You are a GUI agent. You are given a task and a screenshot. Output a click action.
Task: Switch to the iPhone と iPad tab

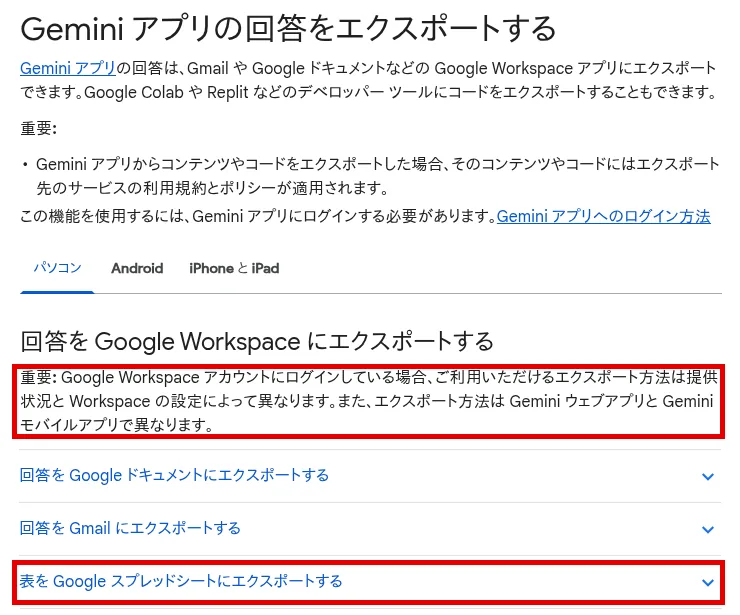pos(234,268)
